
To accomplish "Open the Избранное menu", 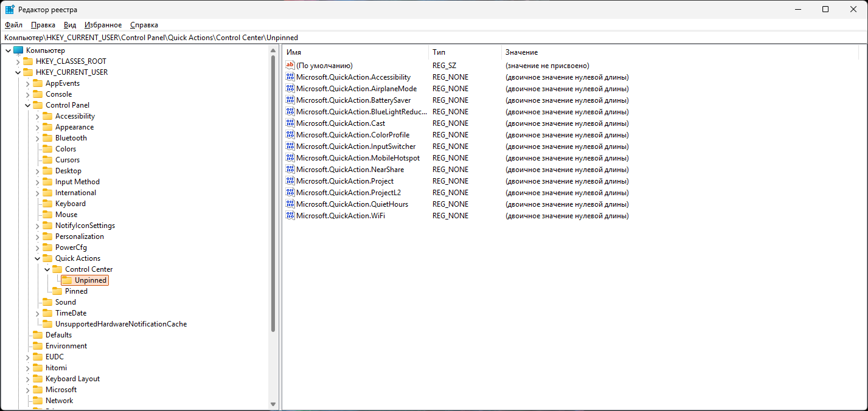I will point(103,25).
